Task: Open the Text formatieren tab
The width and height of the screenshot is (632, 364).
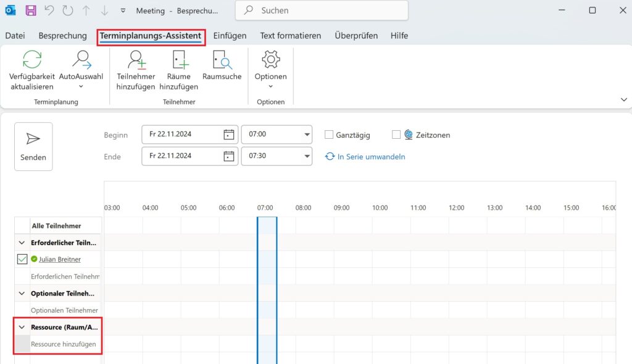Action: [290, 35]
